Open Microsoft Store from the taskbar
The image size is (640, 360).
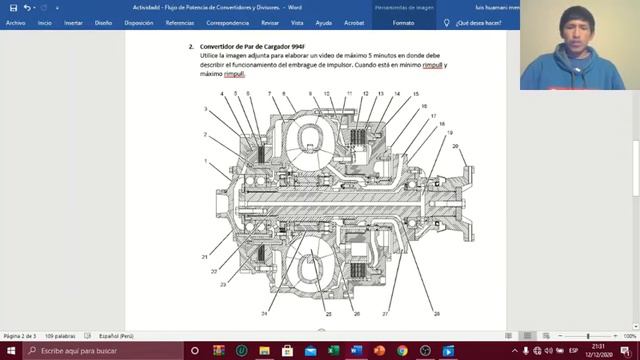point(287,351)
